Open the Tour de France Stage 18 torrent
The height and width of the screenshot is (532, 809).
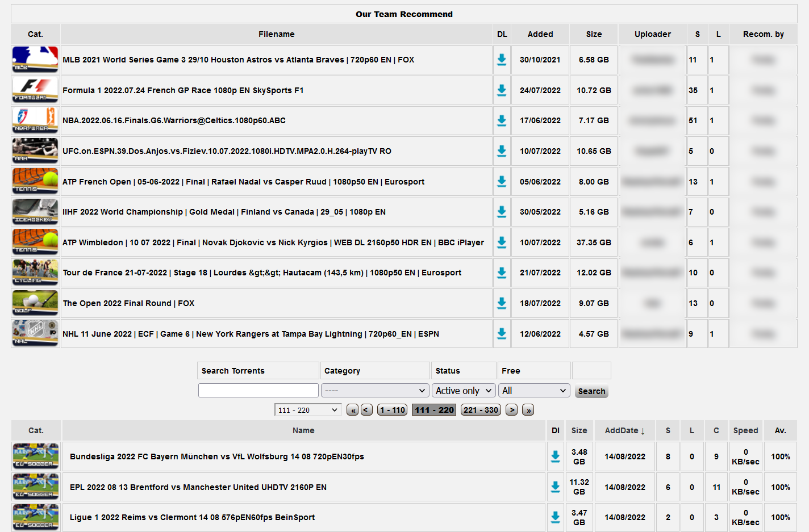point(261,273)
